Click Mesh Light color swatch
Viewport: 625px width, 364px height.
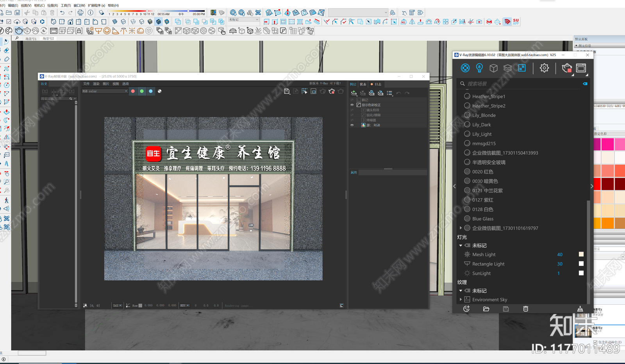point(581,254)
